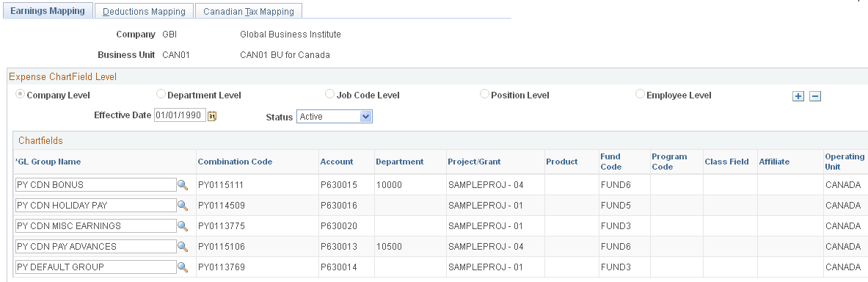Select combination code PY0114509

click(222, 206)
